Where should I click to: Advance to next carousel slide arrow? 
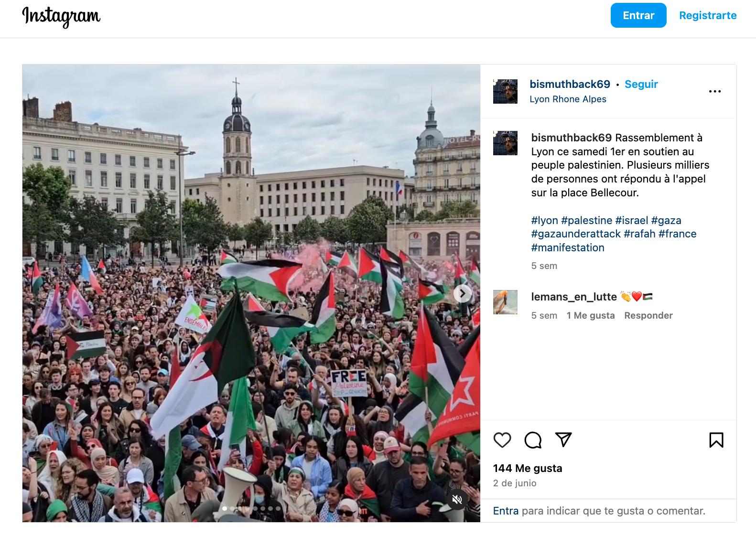pos(462,293)
